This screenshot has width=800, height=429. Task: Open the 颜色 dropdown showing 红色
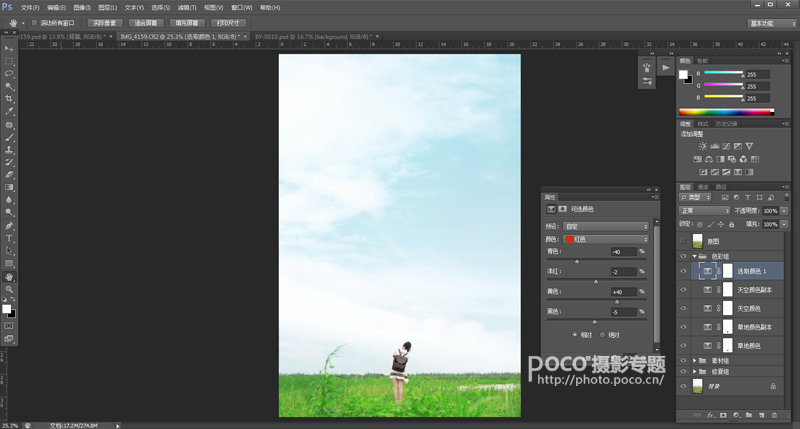click(x=606, y=239)
